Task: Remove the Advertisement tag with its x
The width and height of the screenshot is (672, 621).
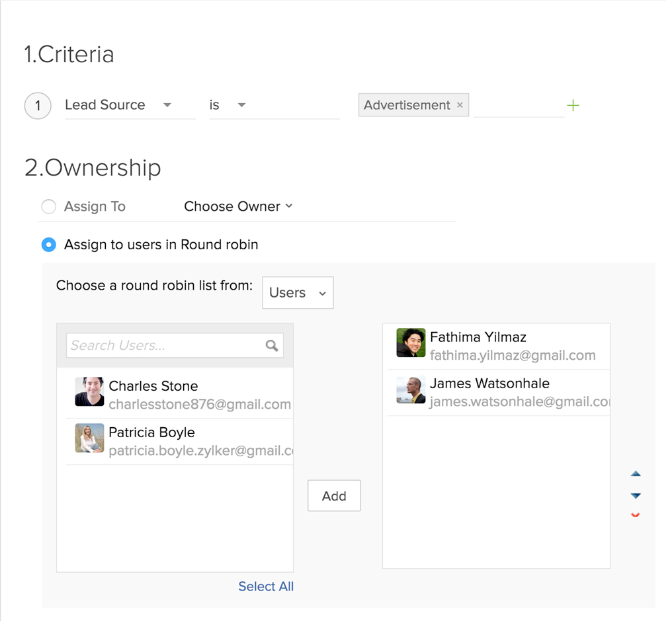Action: click(x=460, y=105)
